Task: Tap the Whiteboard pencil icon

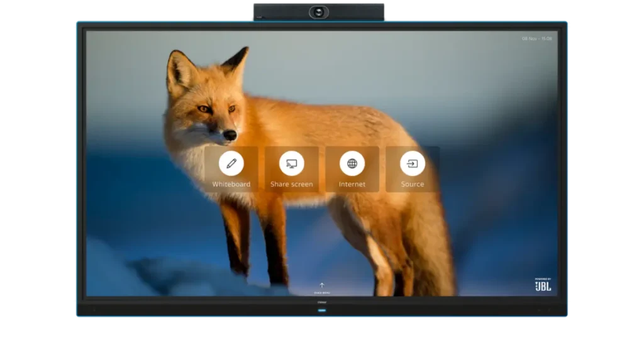Action: tap(231, 163)
